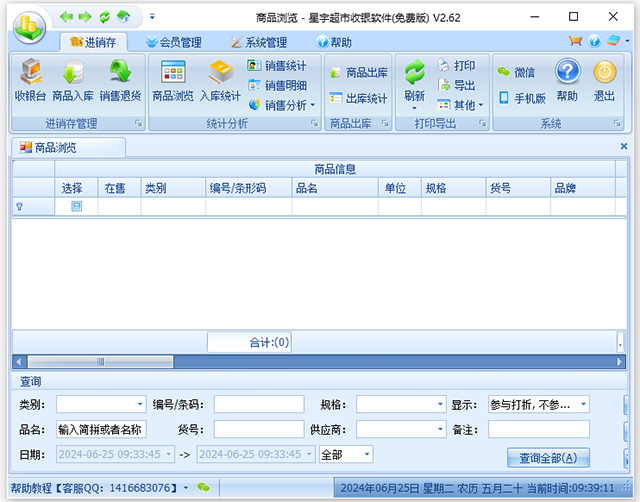
Task: Open the 帮助教程 status bar dropdown arrow
Action: 186,487
